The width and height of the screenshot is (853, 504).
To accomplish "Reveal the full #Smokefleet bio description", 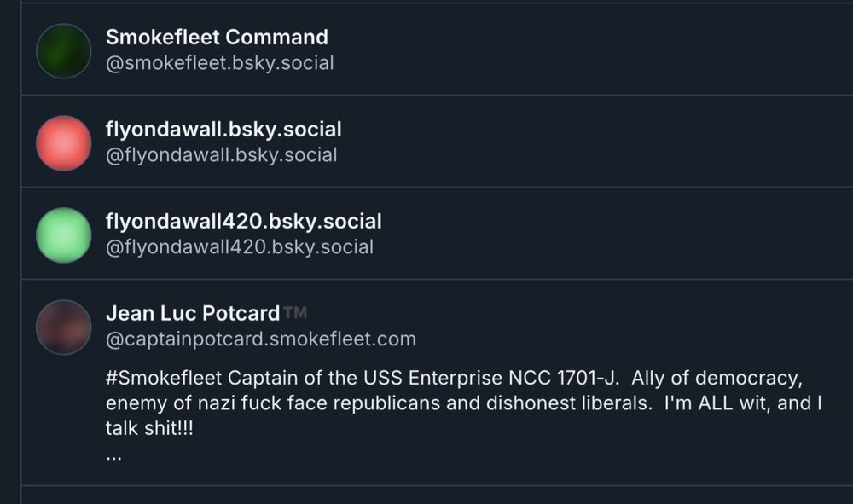I will [114, 455].
